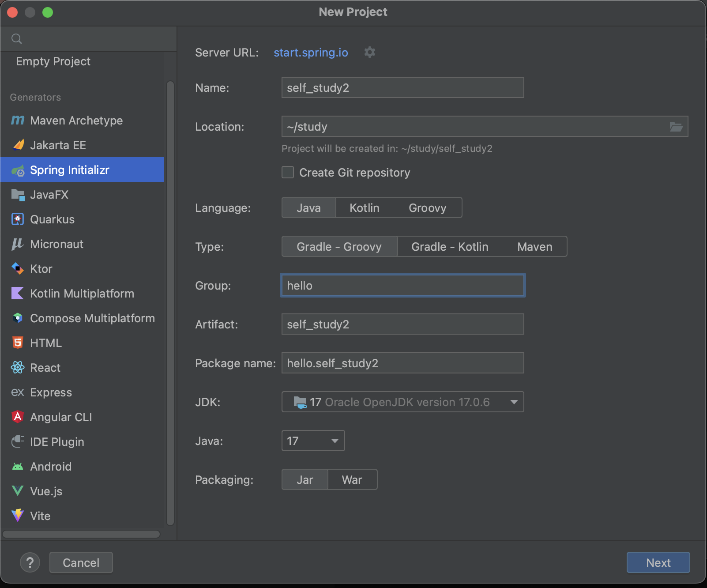Click into the Group field

[x=402, y=285]
